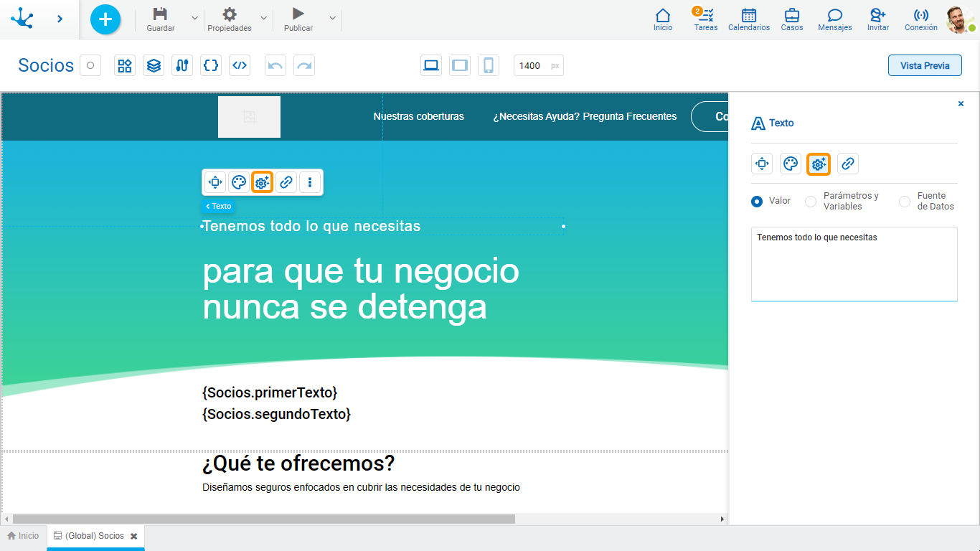Click the logo image placeholder
This screenshot has width=980, height=551.
click(x=249, y=116)
